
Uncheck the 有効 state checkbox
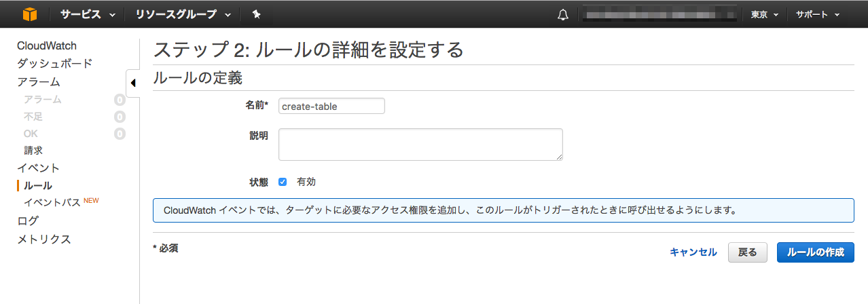click(283, 182)
